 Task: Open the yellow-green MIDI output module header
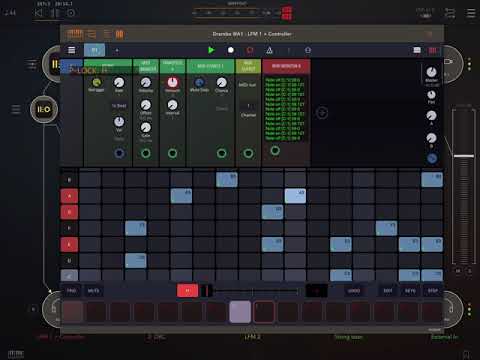[248, 66]
